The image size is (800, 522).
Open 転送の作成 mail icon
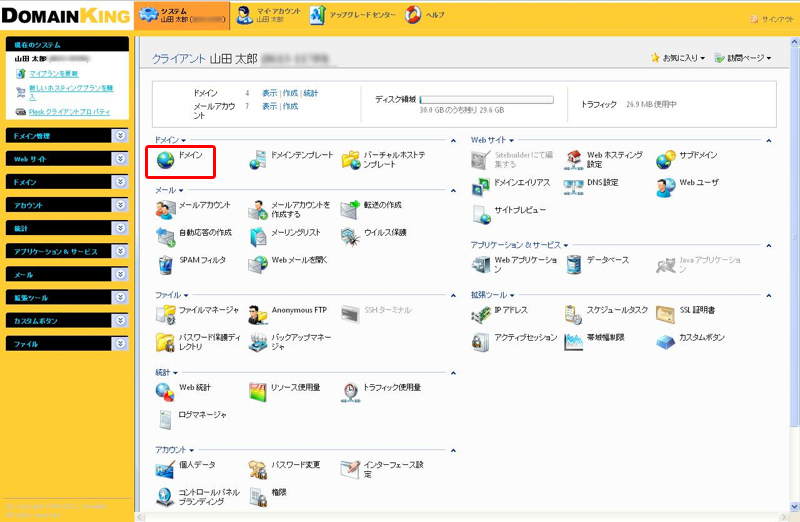click(x=351, y=210)
